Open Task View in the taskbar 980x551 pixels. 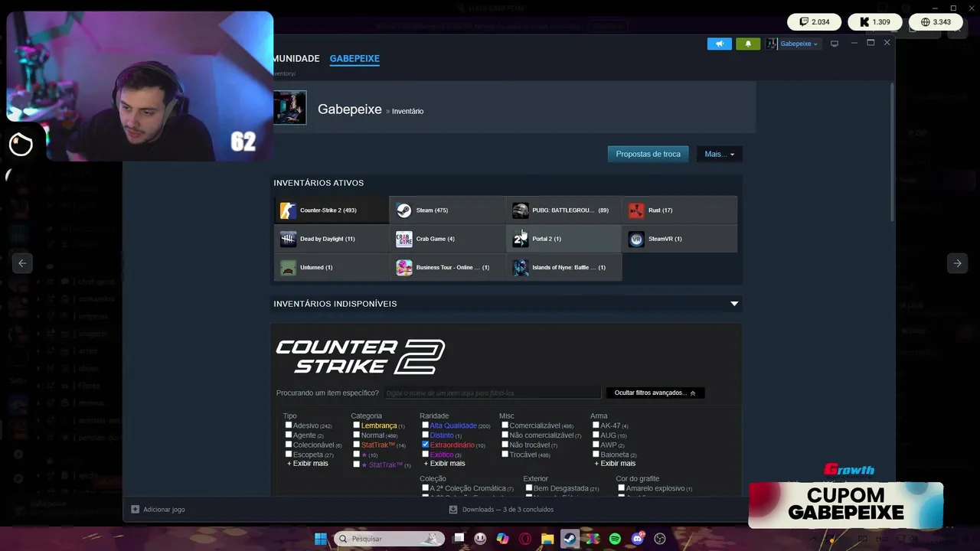(x=458, y=539)
